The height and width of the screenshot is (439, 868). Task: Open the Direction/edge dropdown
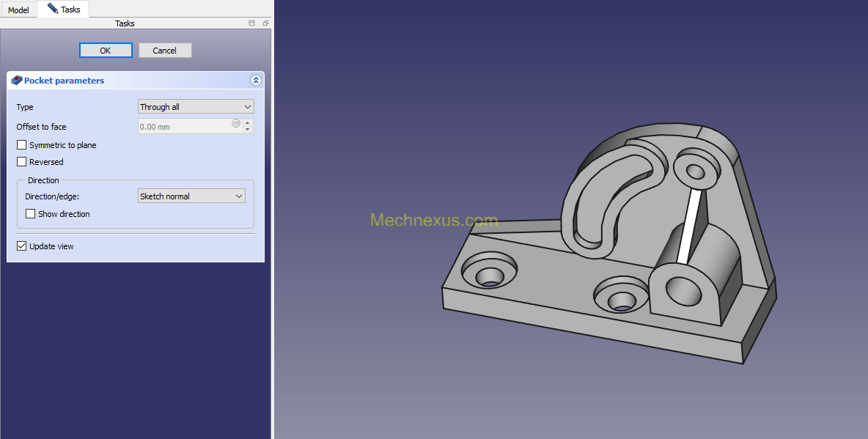pos(191,196)
